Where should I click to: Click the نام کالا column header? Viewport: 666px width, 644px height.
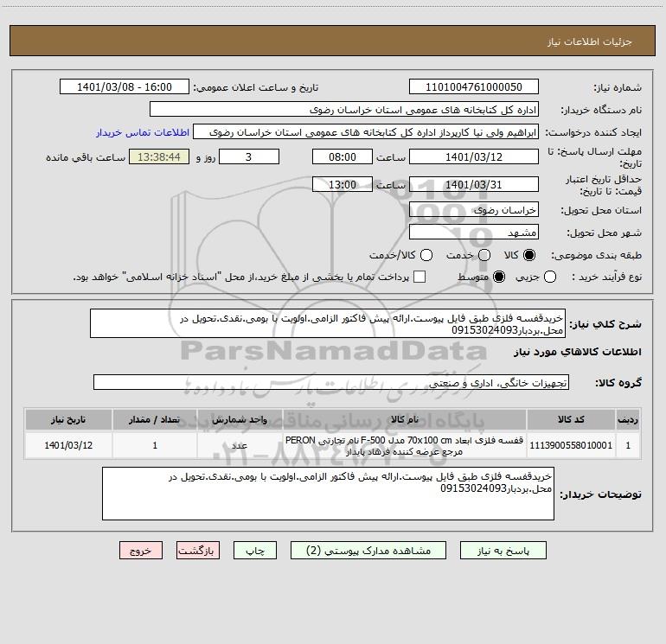coord(405,419)
